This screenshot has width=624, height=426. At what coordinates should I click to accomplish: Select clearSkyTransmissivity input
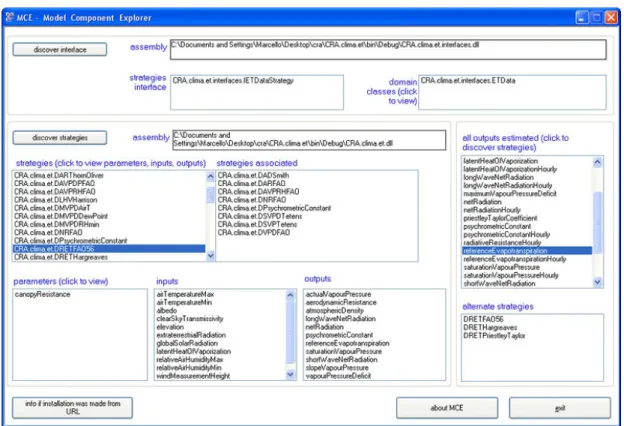[190, 319]
